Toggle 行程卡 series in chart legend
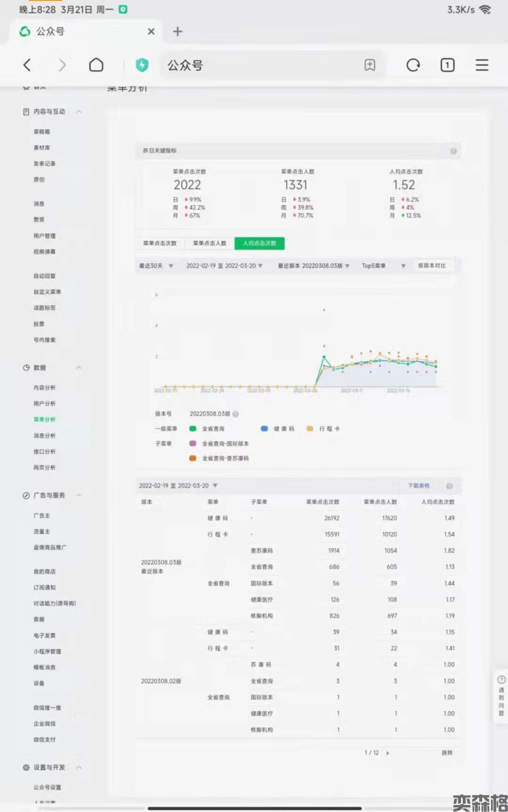 (x=324, y=429)
